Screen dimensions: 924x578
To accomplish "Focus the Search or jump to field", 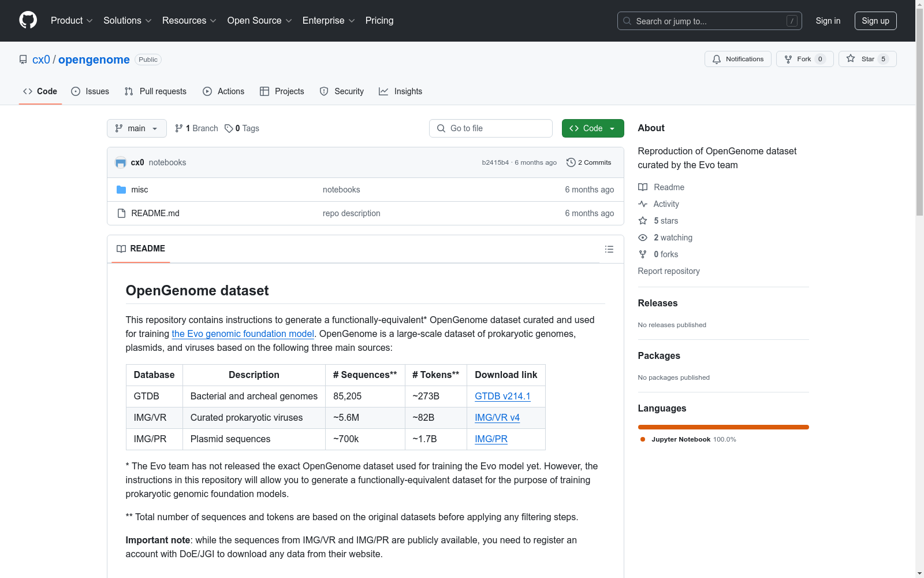I will tap(710, 21).
